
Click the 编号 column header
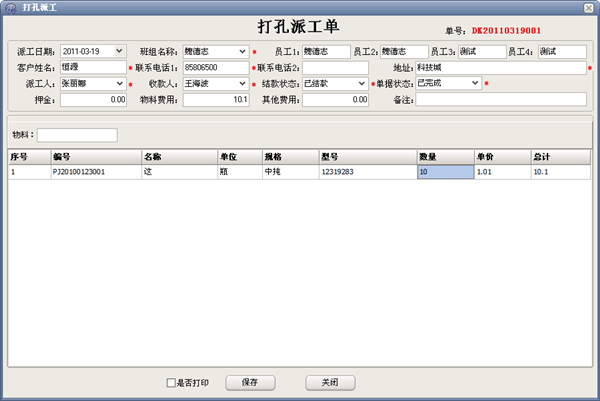click(94, 157)
